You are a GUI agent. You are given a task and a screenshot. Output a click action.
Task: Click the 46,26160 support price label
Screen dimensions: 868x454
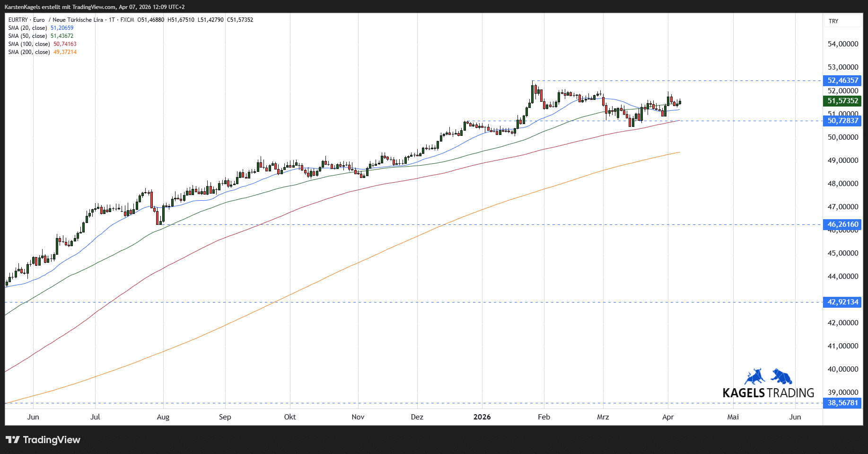point(842,224)
